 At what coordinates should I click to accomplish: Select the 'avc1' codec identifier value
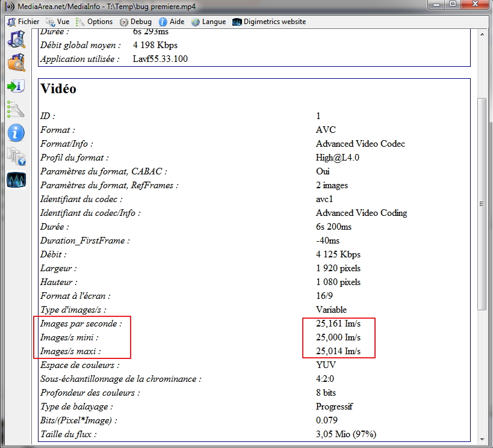point(324,199)
